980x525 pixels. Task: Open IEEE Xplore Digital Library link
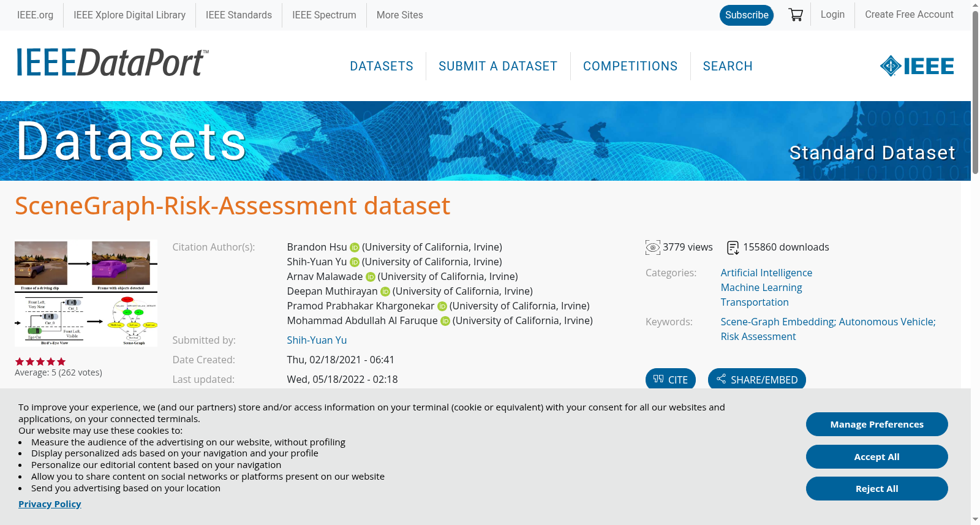(130, 15)
